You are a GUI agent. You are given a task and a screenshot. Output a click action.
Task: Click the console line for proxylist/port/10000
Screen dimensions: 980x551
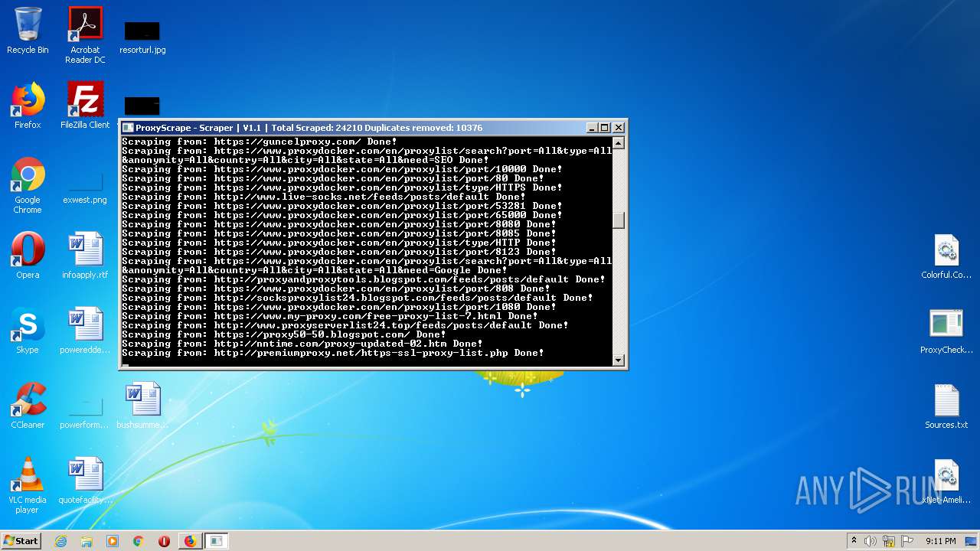tap(342, 169)
